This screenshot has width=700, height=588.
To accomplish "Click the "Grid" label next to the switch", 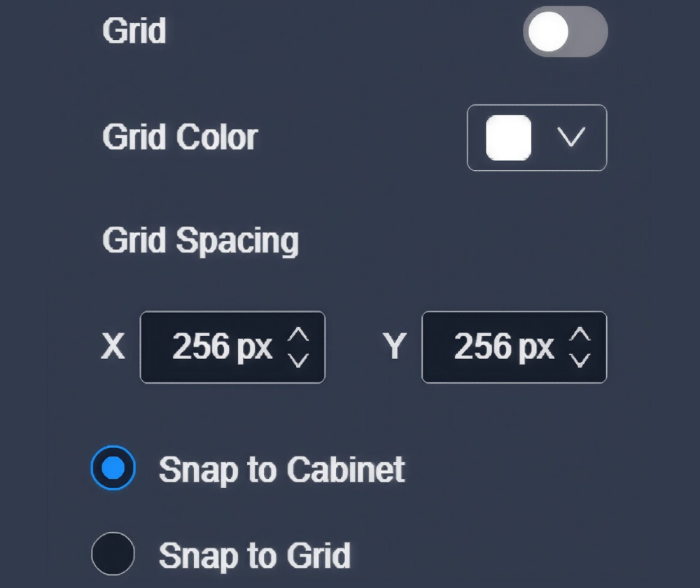I will pos(134,31).
